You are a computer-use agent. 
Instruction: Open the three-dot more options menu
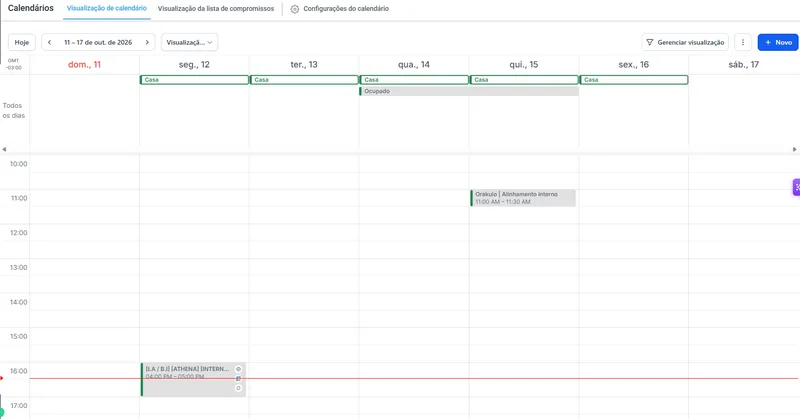[743, 42]
